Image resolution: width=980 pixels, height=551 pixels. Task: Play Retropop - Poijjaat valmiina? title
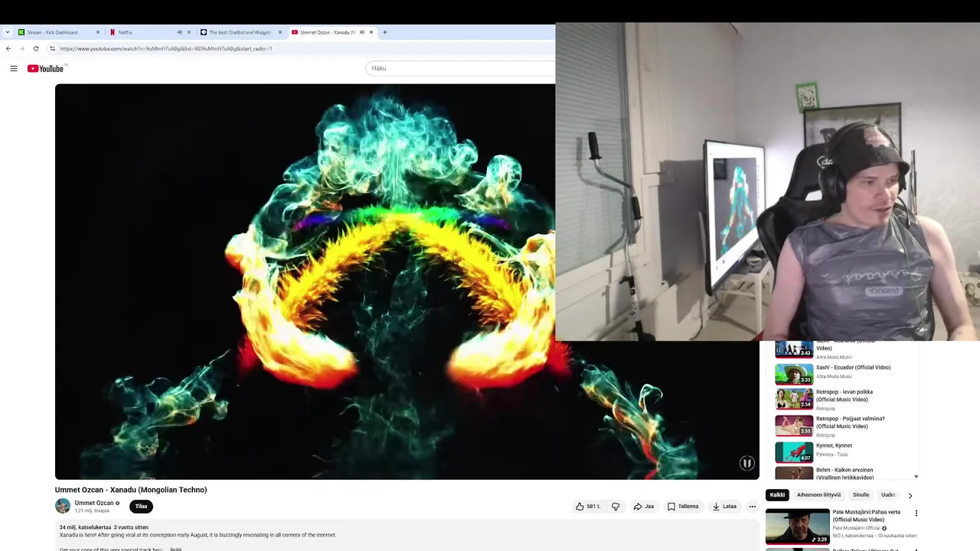(850, 422)
